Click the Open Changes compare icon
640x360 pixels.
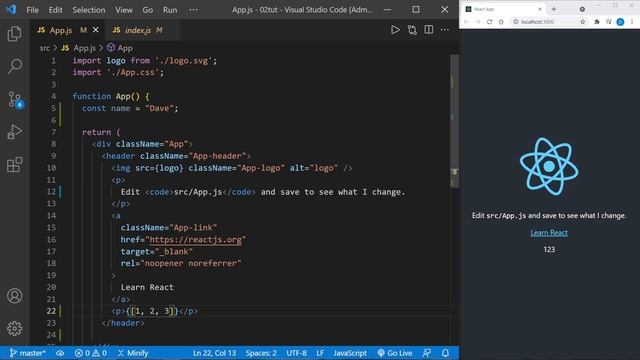click(x=412, y=30)
